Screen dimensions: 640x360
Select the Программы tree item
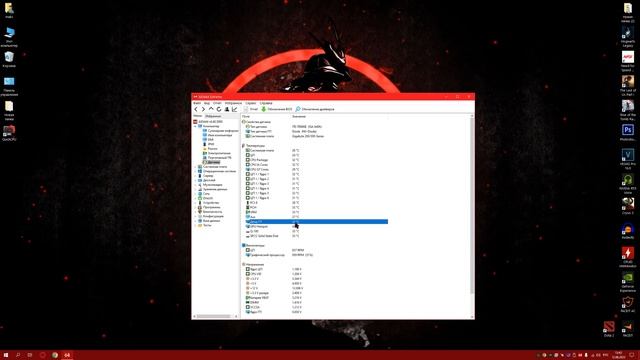point(209,207)
